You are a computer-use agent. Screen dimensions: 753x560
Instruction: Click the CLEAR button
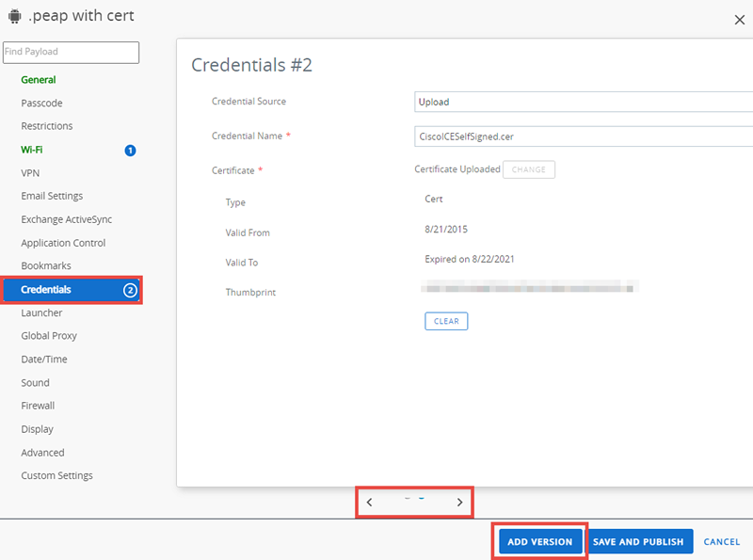(x=446, y=321)
